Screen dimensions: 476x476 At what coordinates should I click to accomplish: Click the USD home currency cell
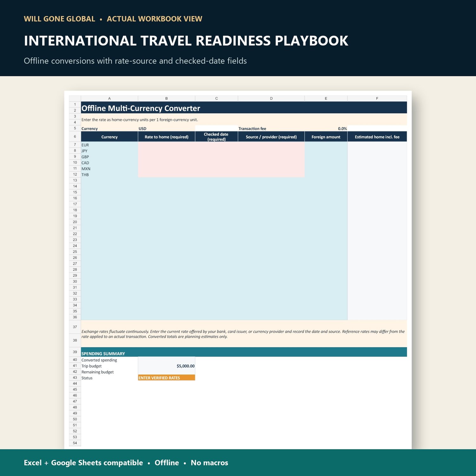click(167, 129)
